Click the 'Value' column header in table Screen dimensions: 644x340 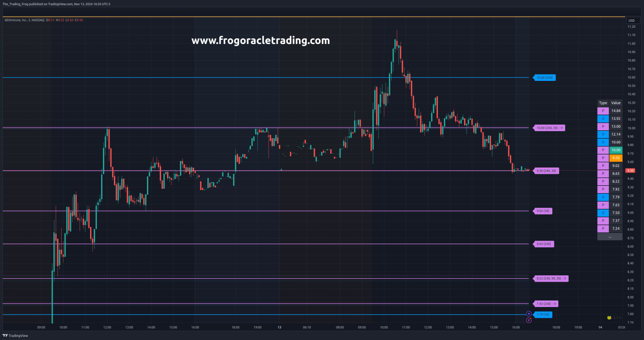point(616,103)
